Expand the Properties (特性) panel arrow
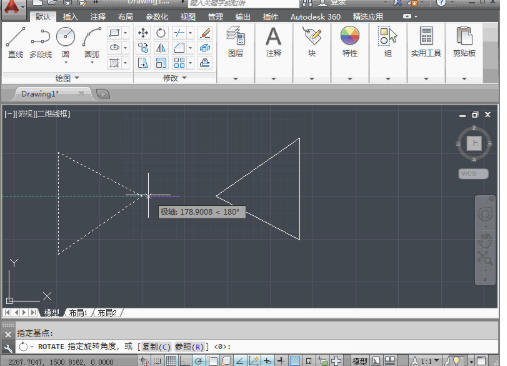Screen dimensions: 507x366 coord(350,79)
